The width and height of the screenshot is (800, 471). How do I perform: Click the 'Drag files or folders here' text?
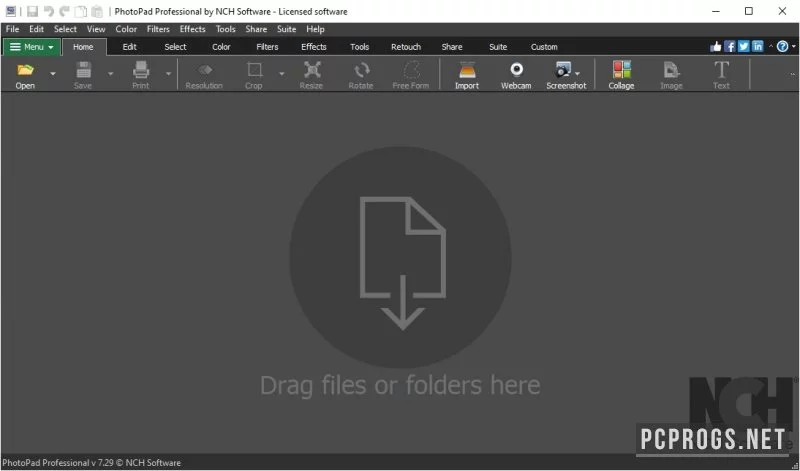tap(400, 385)
